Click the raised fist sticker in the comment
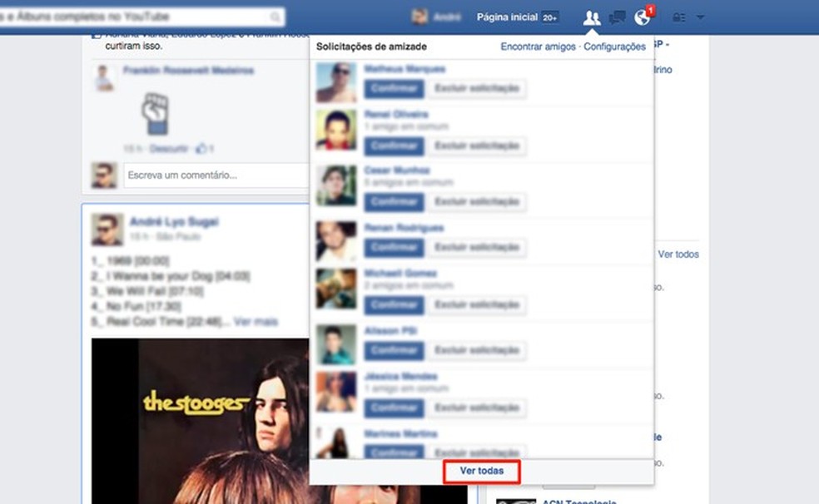Image resolution: width=819 pixels, height=504 pixels. 155,114
